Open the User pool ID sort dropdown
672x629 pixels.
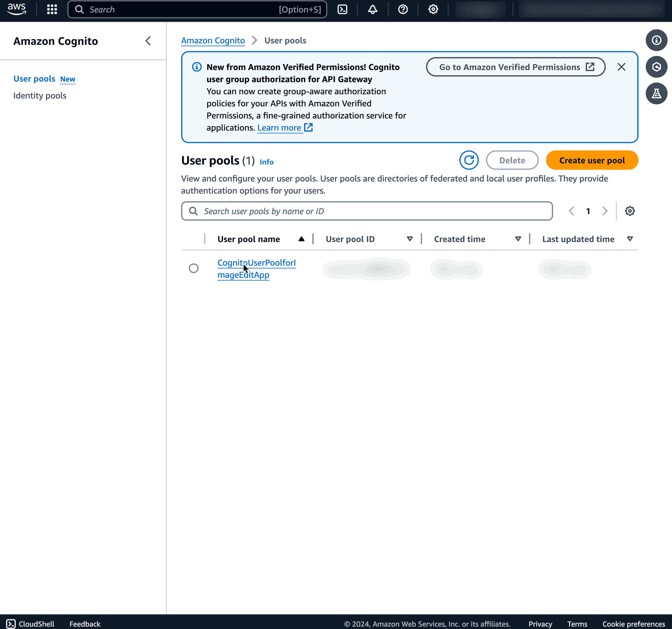(410, 239)
